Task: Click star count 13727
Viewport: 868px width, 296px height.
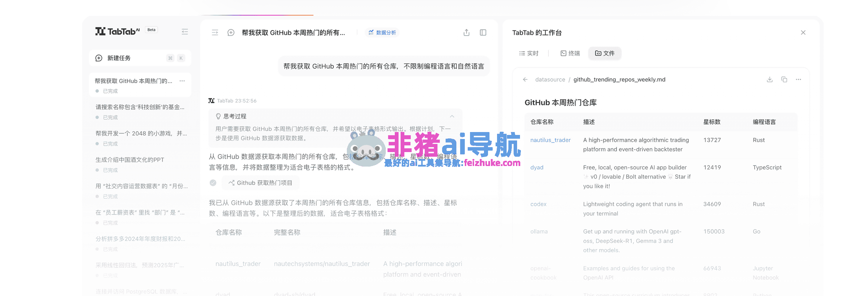Action: [x=712, y=140]
